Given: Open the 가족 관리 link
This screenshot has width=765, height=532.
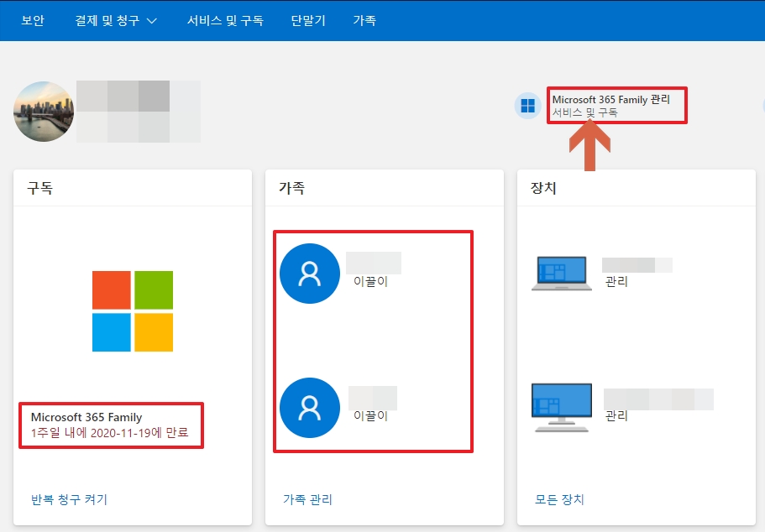Looking at the screenshot, I should [307, 499].
